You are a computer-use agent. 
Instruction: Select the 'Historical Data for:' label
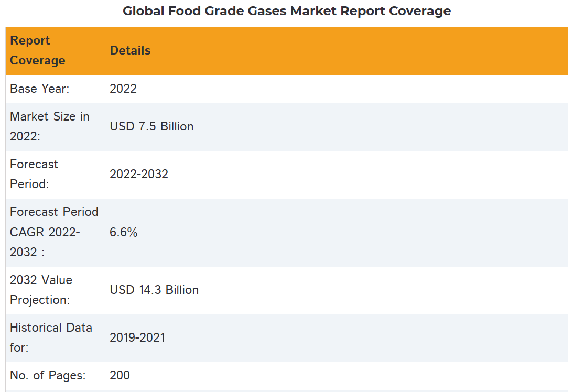click(51, 338)
